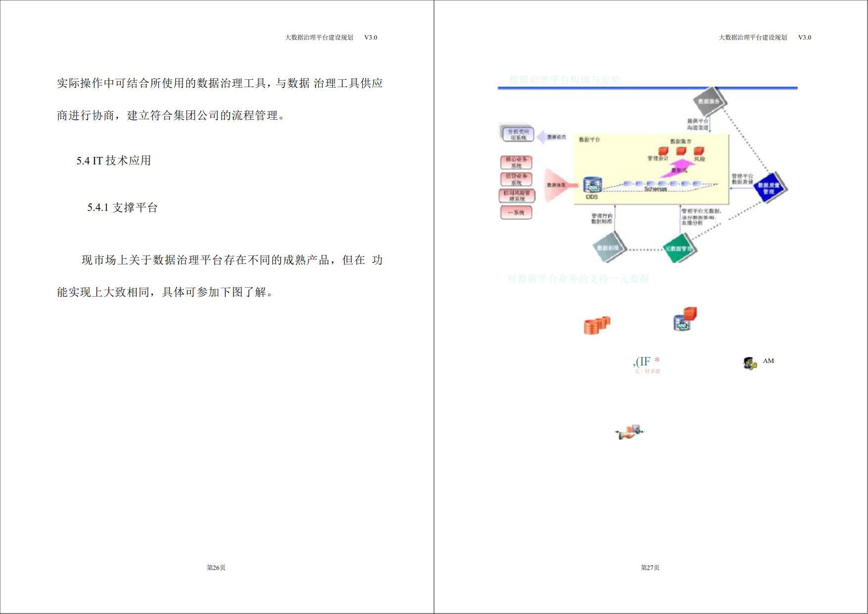Click the 信用风险管理系统 box
This screenshot has height=614, width=868.
click(x=517, y=196)
